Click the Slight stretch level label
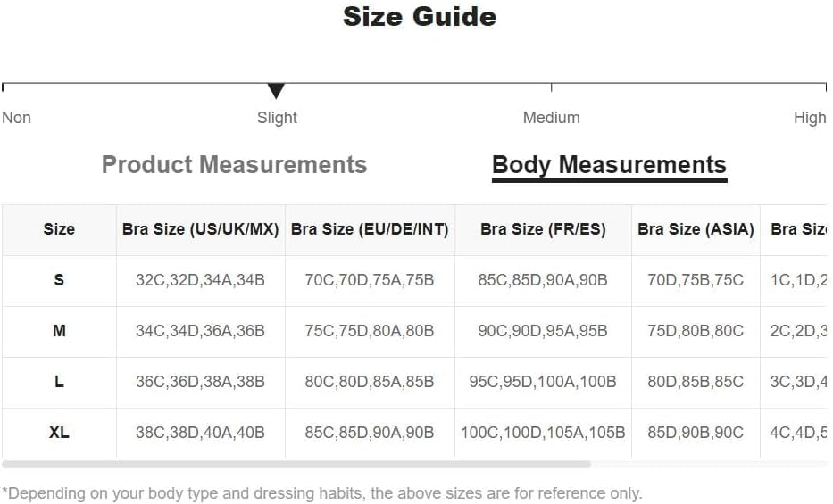 click(277, 118)
